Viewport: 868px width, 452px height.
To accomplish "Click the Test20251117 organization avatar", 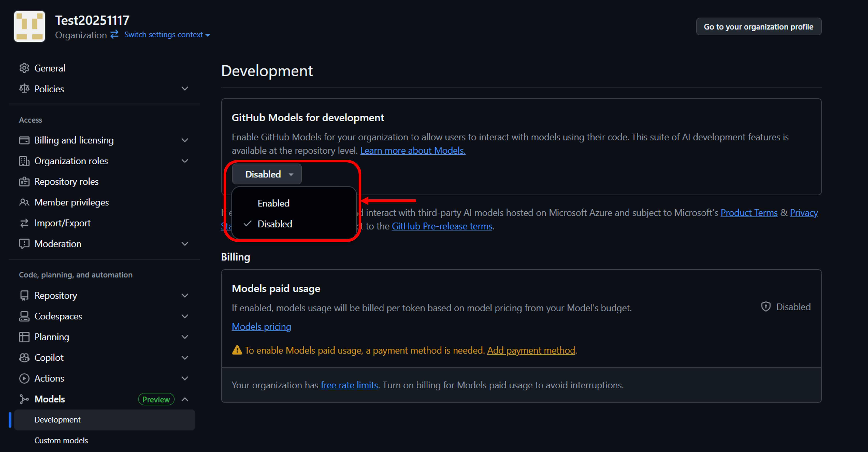I will tap(29, 26).
